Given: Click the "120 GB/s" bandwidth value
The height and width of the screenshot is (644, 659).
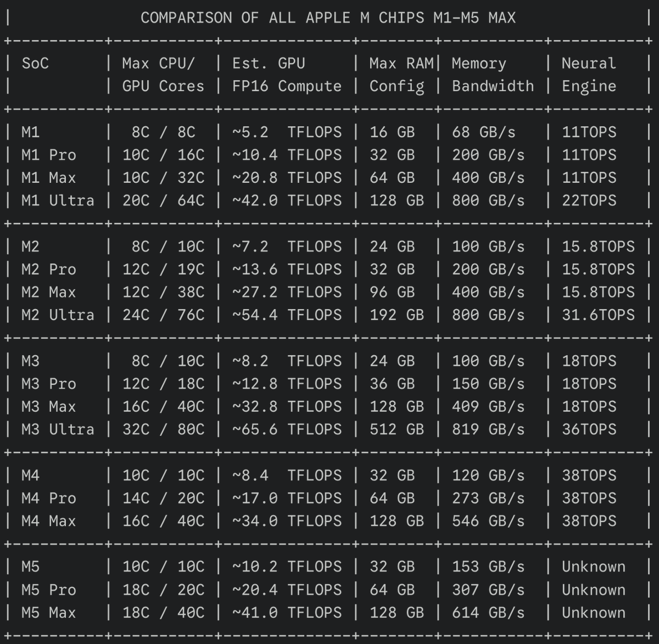Looking at the screenshot, I should [488, 475].
